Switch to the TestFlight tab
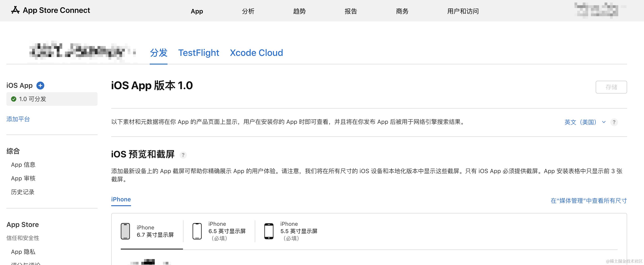644x265 pixels. [198, 53]
